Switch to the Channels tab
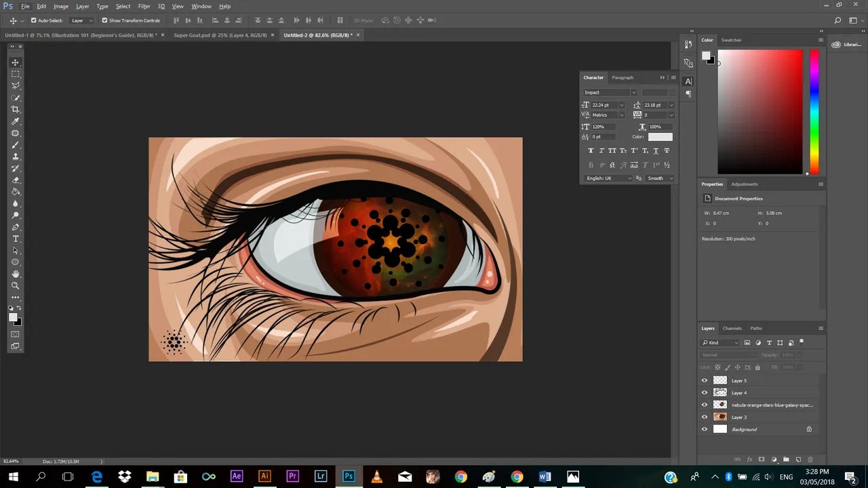Image resolution: width=868 pixels, height=488 pixels. [x=732, y=328]
